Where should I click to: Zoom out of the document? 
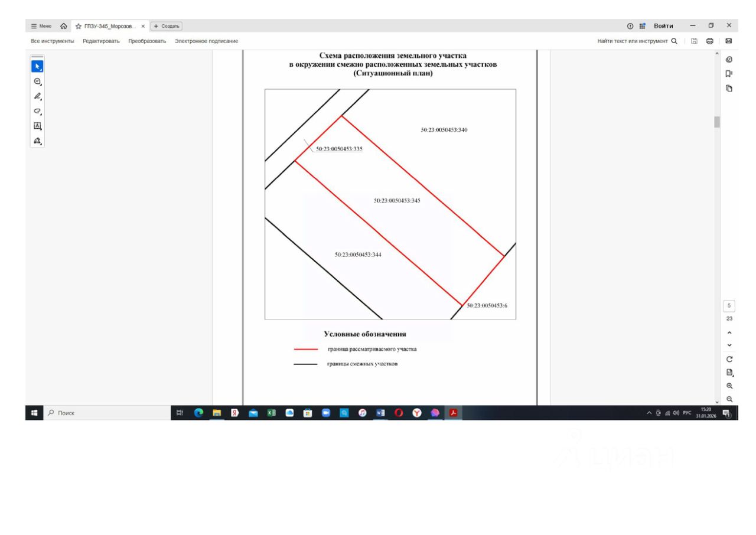729,399
